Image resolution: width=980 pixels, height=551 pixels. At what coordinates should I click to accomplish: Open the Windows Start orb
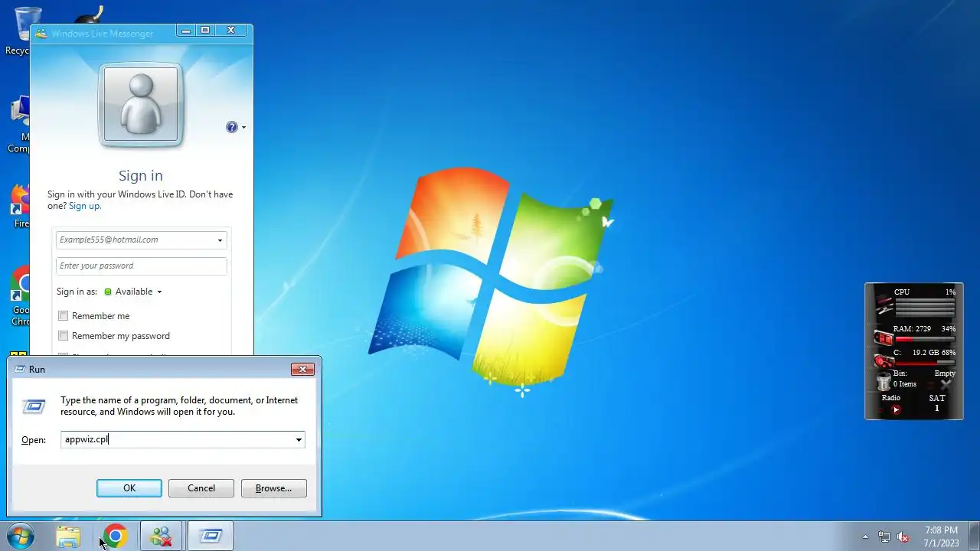pyautogui.click(x=19, y=536)
